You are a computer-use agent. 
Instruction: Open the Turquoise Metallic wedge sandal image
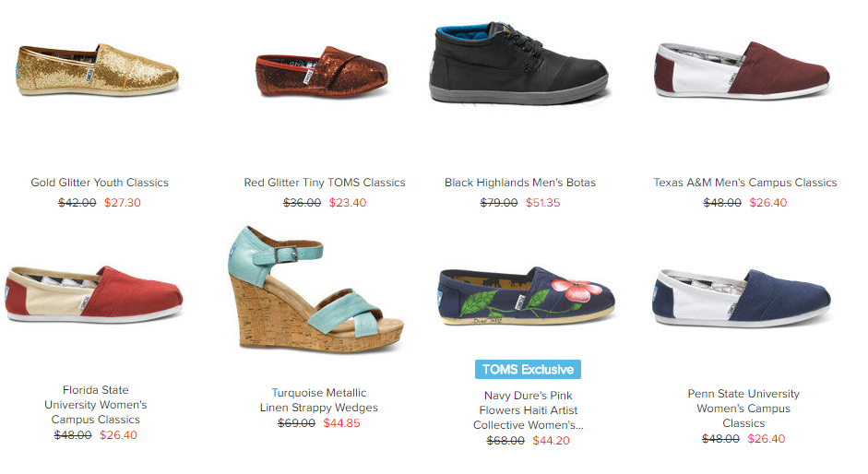tap(316, 289)
